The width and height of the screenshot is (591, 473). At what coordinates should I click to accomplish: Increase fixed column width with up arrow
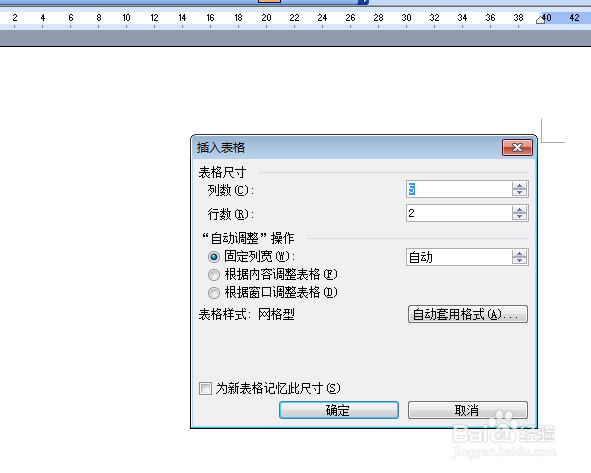pyautogui.click(x=519, y=254)
